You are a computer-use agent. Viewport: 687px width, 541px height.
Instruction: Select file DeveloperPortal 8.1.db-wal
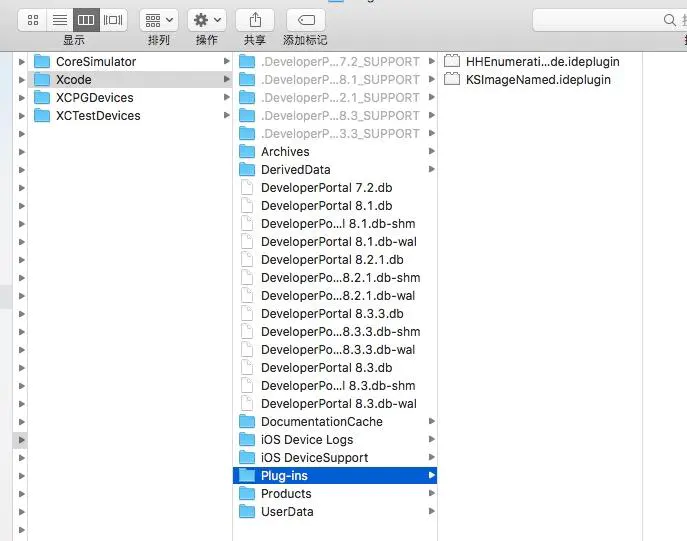[335, 241]
